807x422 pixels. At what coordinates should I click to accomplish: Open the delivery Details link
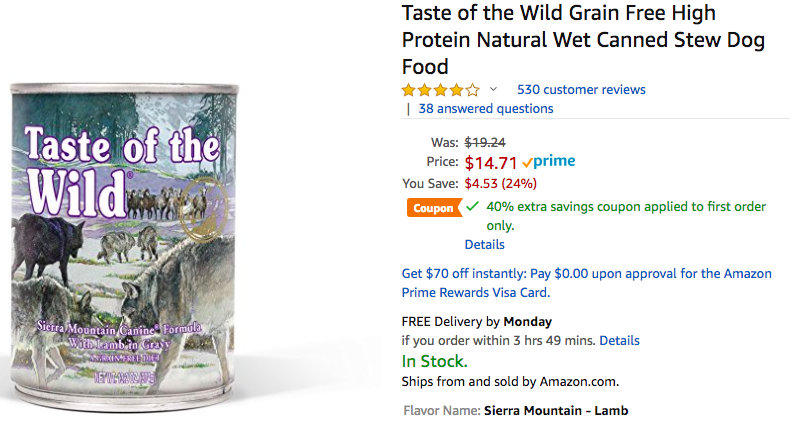point(619,340)
